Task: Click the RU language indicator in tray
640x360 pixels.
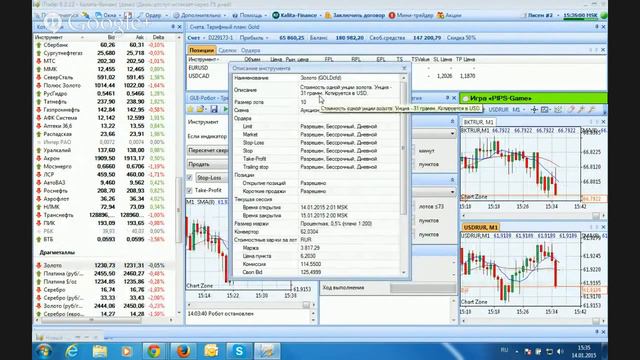Action: [504, 350]
